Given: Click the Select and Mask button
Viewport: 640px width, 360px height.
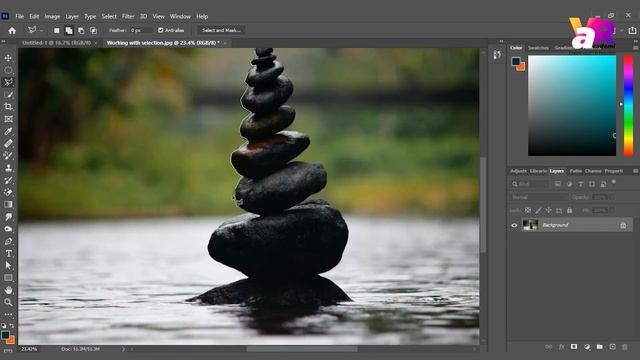Looking at the screenshot, I should (x=221, y=30).
